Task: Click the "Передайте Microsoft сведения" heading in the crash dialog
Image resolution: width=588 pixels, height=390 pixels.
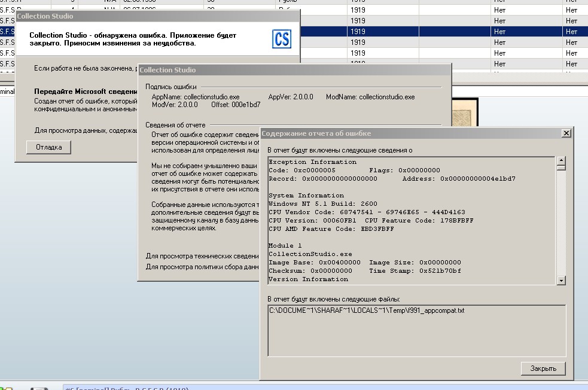Action: pyautogui.click(x=86, y=92)
